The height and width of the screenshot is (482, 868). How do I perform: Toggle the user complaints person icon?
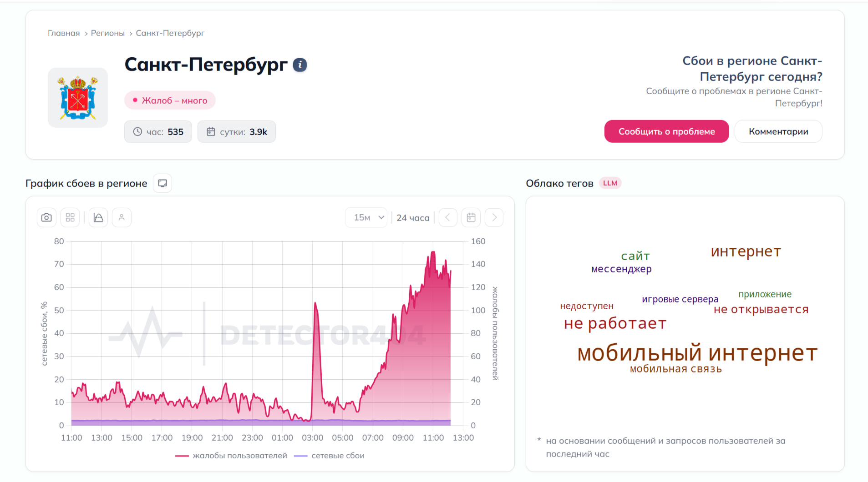[122, 218]
